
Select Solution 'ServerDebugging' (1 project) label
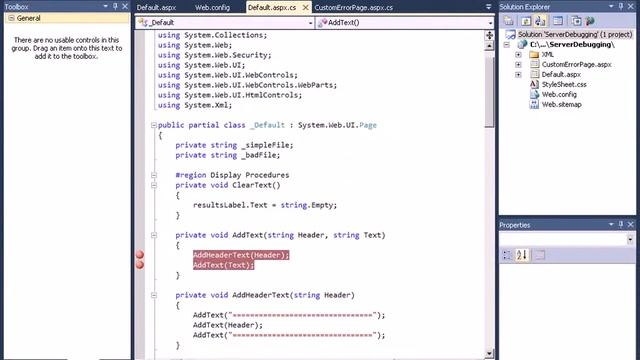pos(575,35)
